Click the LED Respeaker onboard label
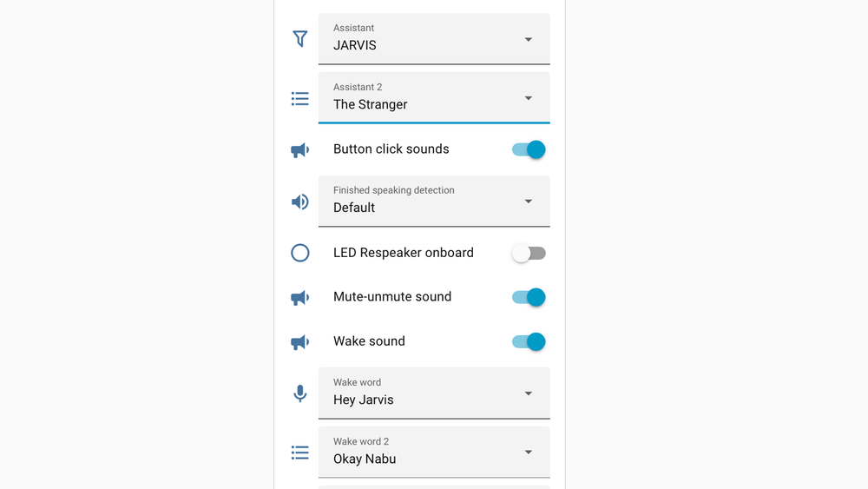 pos(404,253)
